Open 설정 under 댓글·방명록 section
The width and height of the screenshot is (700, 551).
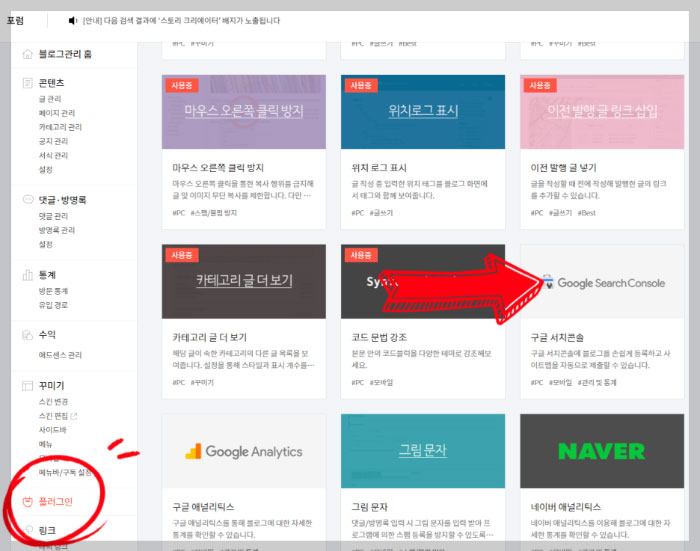(x=46, y=244)
